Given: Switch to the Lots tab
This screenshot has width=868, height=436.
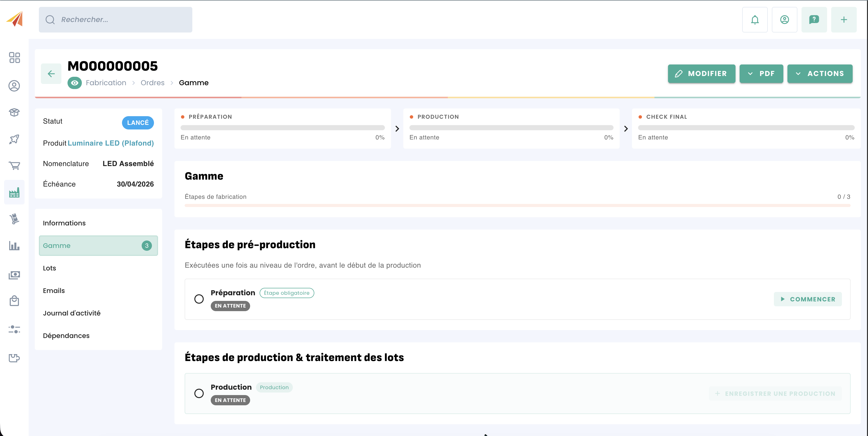Looking at the screenshot, I should tap(50, 268).
